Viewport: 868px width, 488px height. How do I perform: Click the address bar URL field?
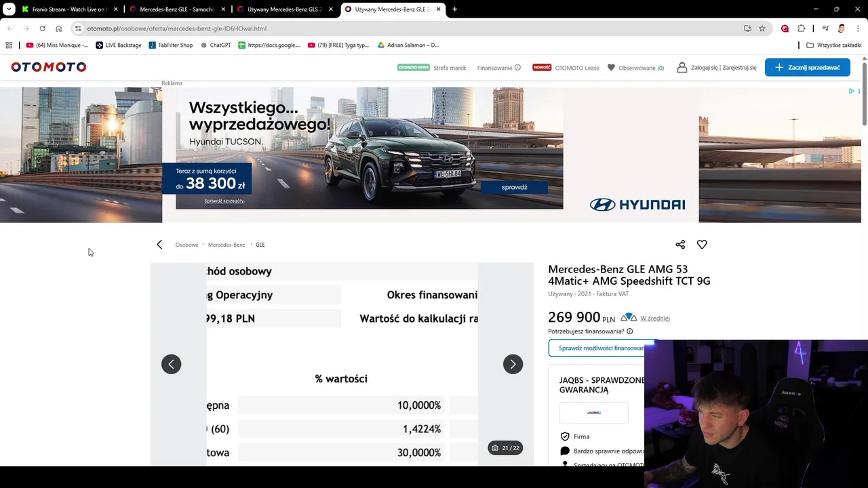pos(407,28)
